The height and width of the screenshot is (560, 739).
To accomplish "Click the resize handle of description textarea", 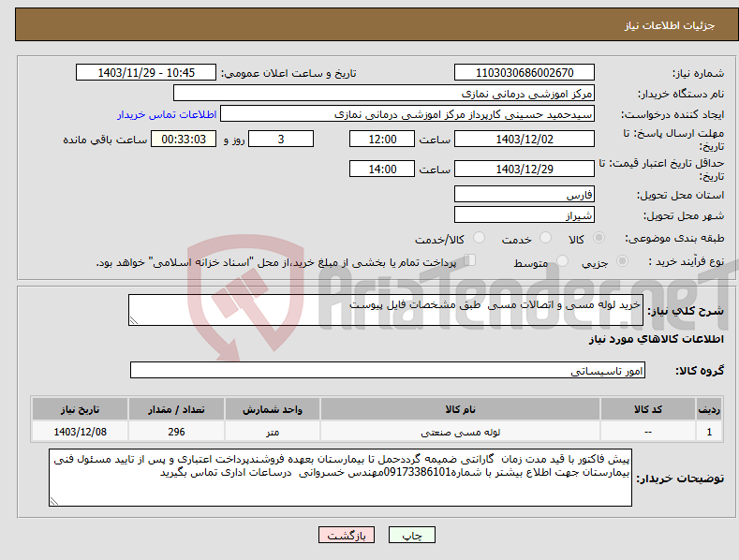I will click(x=134, y=320).
